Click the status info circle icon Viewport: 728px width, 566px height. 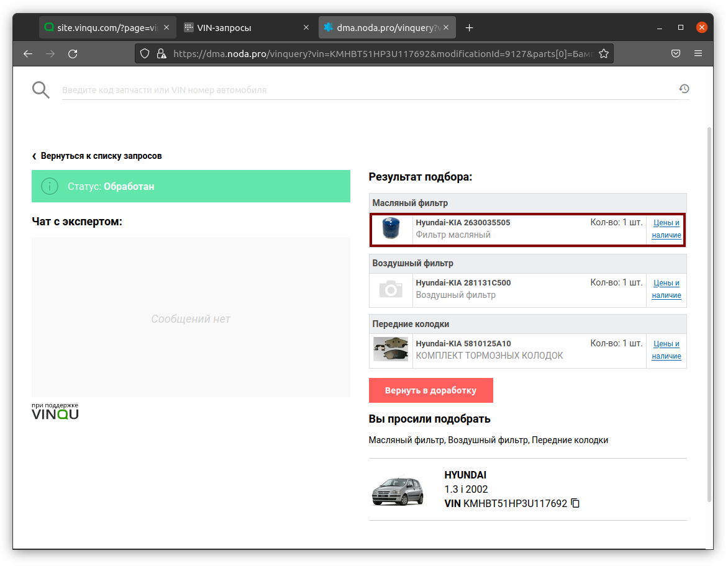pos(50,186)
